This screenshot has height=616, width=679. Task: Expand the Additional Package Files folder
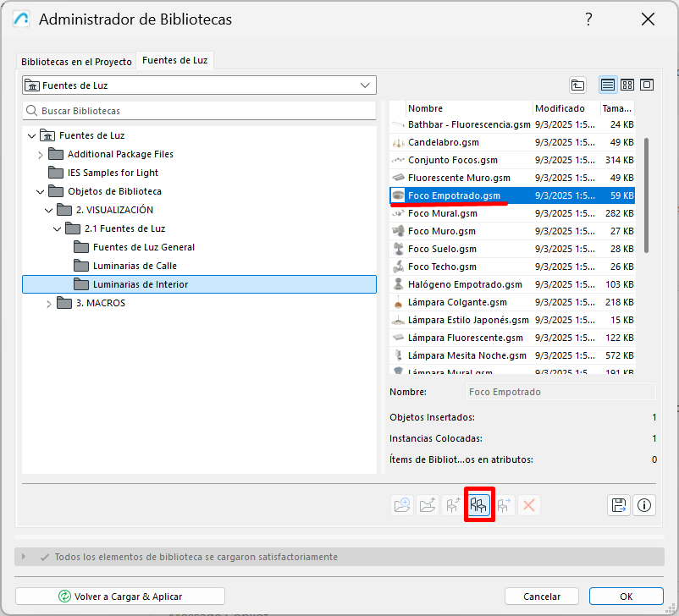[x=41, y=154]
